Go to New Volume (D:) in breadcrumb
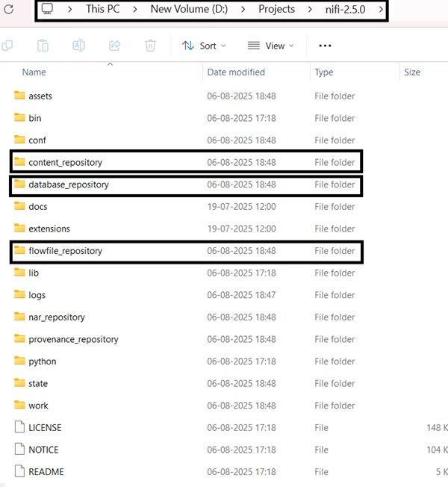This screenshot has width=448, height=487. (189, 9)
